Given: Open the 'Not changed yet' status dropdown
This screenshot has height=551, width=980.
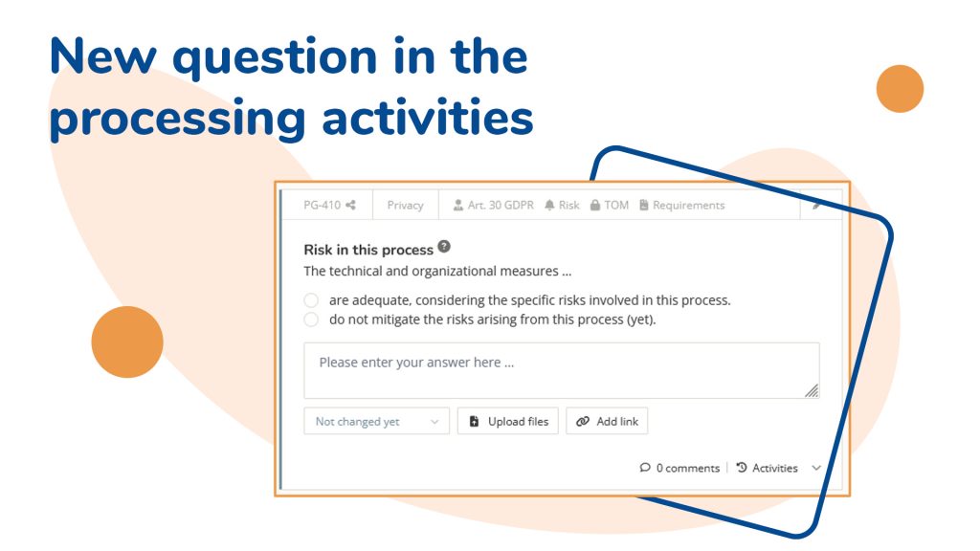Looking at the screenshot, I should [376, 421].
